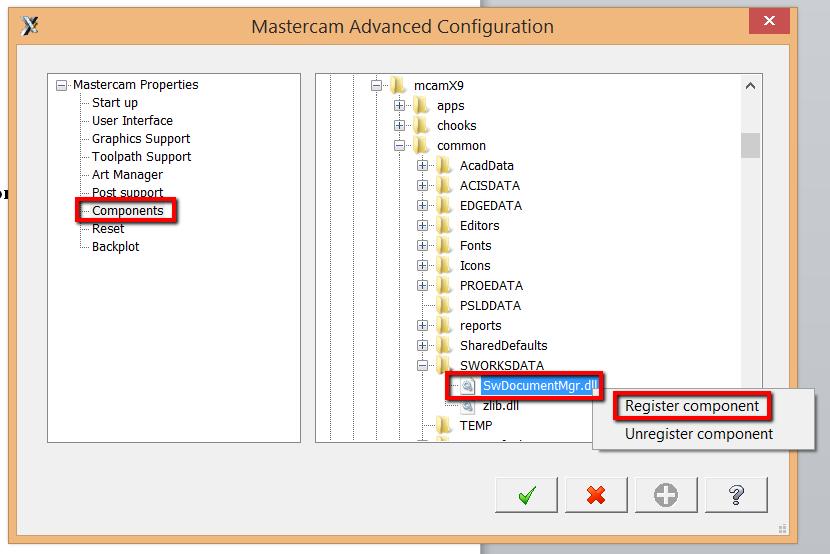Click the Icons folder icon

tap(444, 266)
